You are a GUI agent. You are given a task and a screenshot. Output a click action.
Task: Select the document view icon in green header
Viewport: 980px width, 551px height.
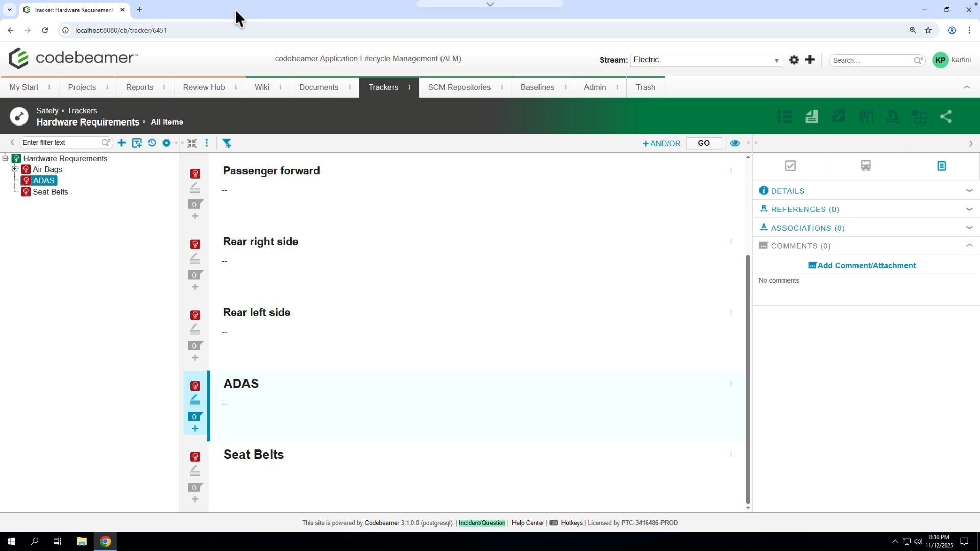[812, 116]
